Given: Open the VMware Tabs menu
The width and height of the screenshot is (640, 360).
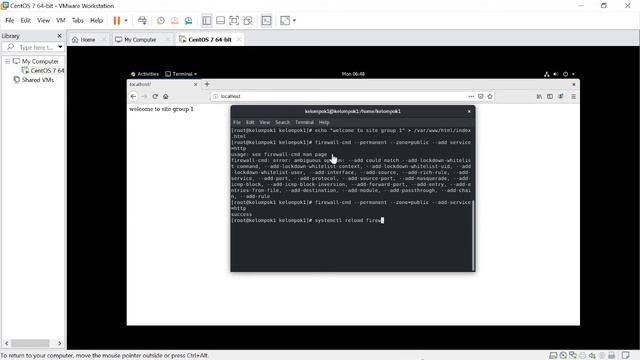Looking at the screenshot, I should [78, 20].
